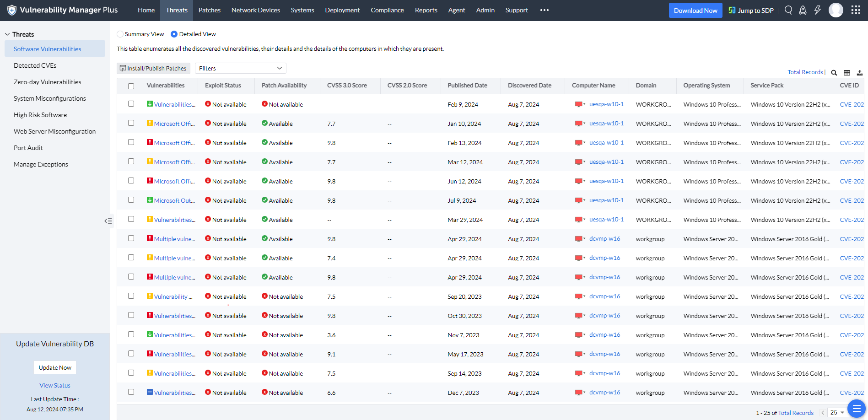Click the export icon above the vulnerabilities table
The image size is (868, 420).
[x=860, y=72]
